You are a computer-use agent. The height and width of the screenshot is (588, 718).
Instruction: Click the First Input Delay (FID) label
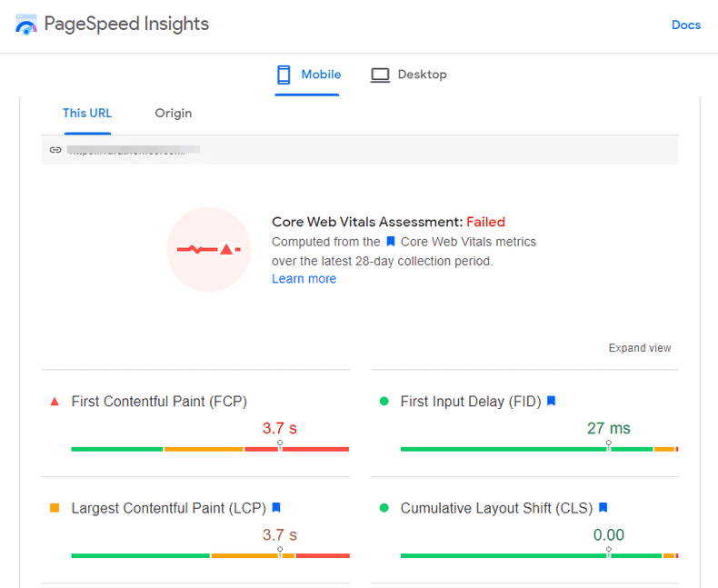coord(471,402)
